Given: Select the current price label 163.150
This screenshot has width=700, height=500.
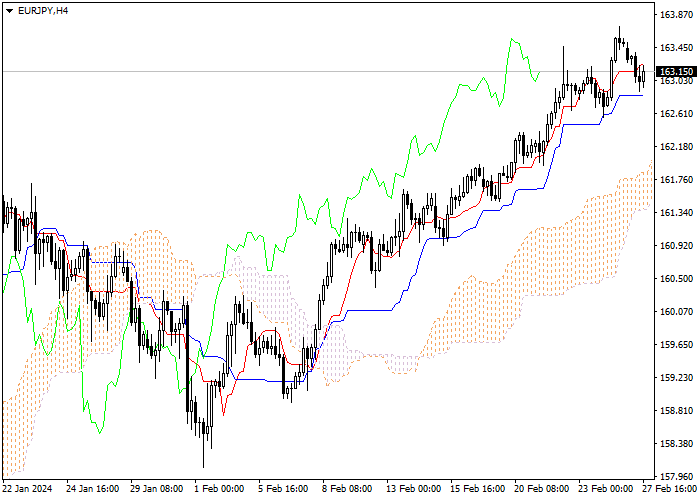Looking at the screenshot, I should coord(676,71).
